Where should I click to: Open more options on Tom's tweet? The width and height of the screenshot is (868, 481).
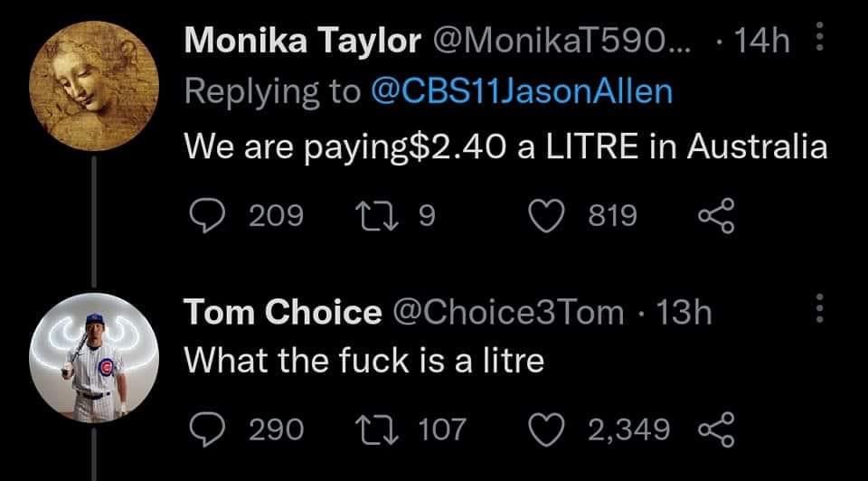819,308
